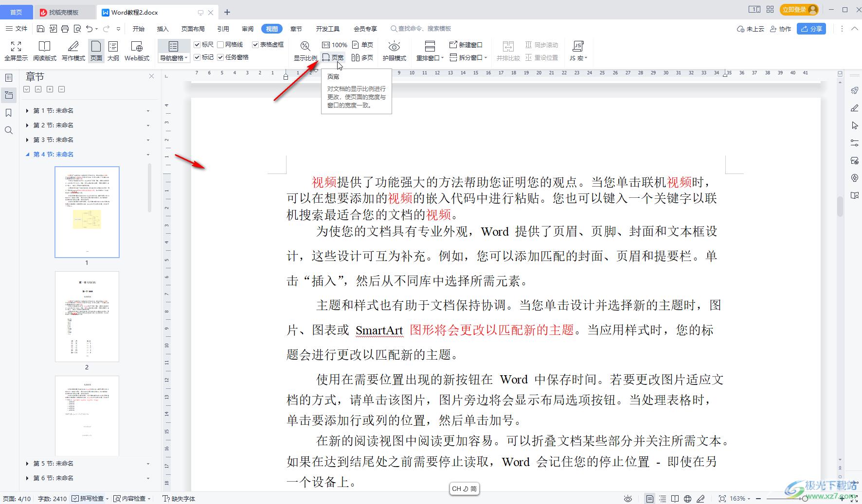862x504 pixels.
Task: Toggle spell check in status bar (拼写检查)
Action: [x=88, y=499]
